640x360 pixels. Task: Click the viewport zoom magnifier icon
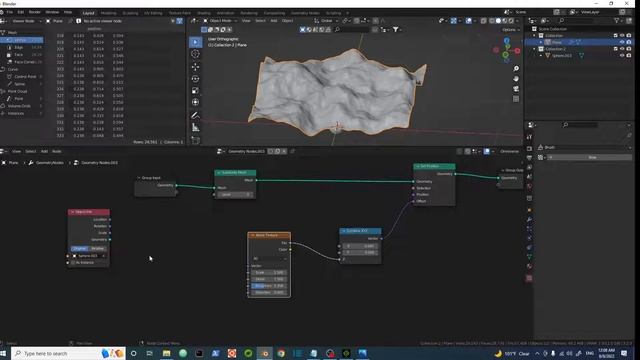pos(516,69)
